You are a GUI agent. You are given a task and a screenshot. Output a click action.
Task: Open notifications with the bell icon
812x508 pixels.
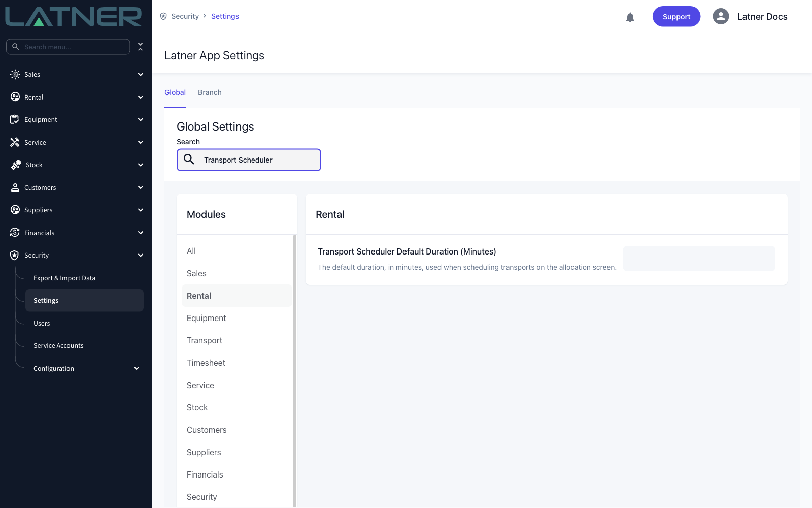[x=630, y=17]
